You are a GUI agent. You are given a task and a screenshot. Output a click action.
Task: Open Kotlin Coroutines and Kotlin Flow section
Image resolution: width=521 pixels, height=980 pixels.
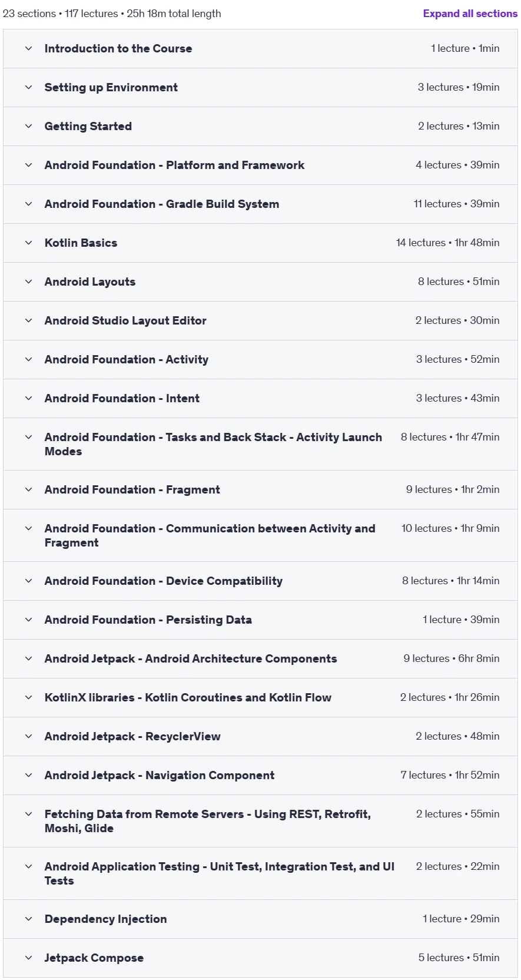point(260,697)
